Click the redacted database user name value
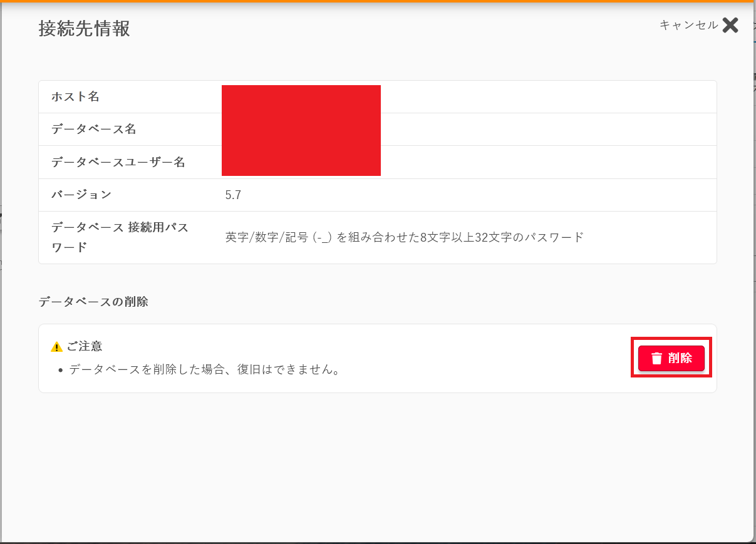The image size is (756, 544). pyautogui.click(x=301, y=162)
